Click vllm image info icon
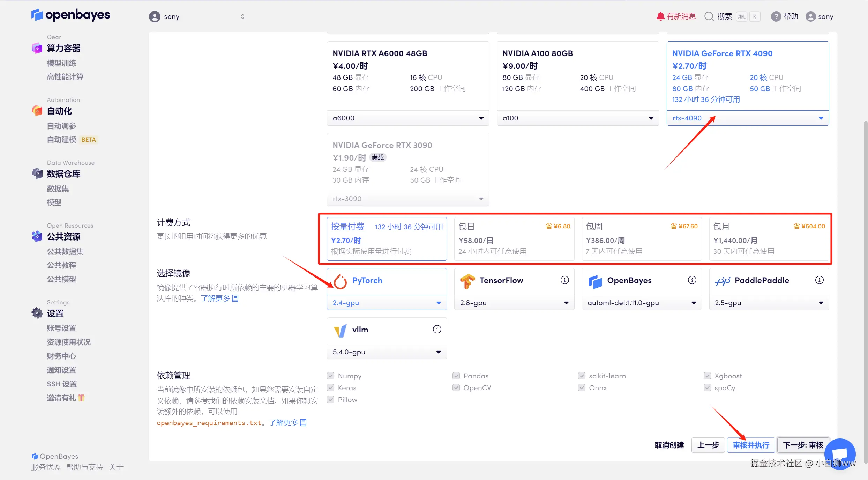This screenshot has width=868, height=480. click(437, 329)
